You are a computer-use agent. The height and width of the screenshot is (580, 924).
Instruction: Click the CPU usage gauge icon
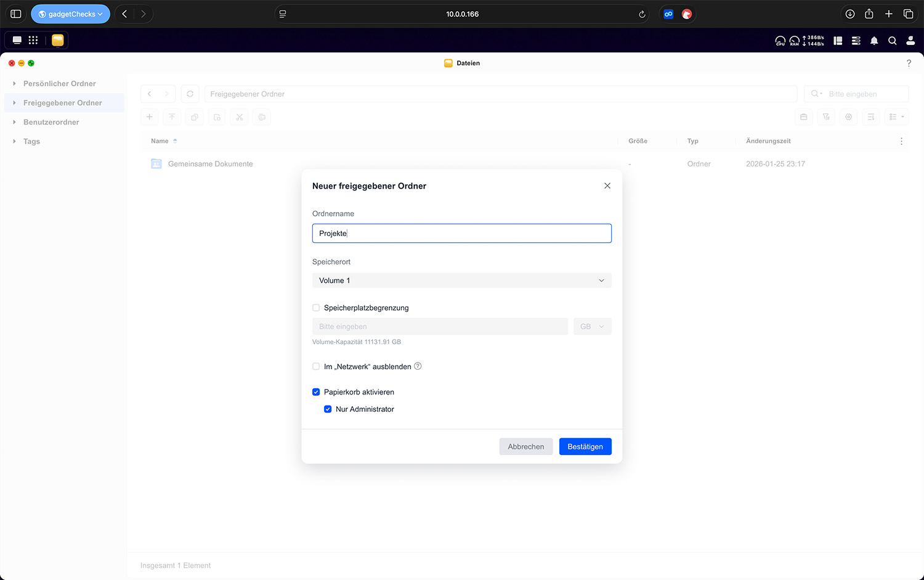pos(780,41)
